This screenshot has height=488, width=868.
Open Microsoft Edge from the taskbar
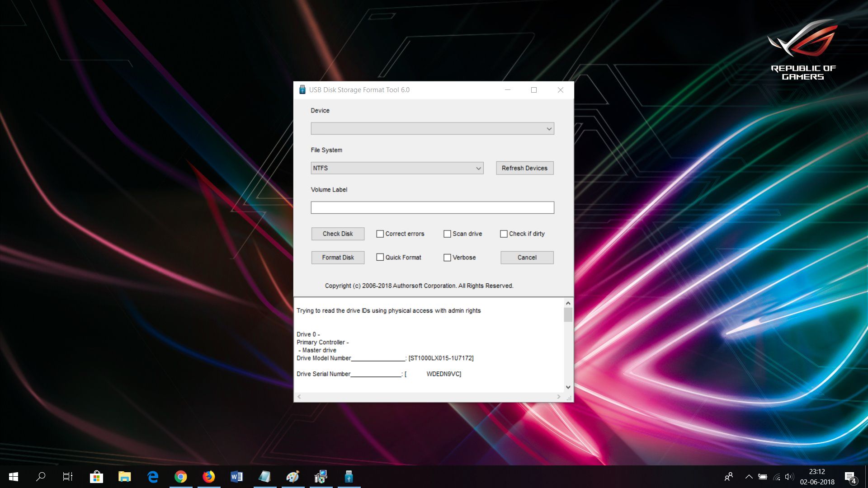[153, 477]
